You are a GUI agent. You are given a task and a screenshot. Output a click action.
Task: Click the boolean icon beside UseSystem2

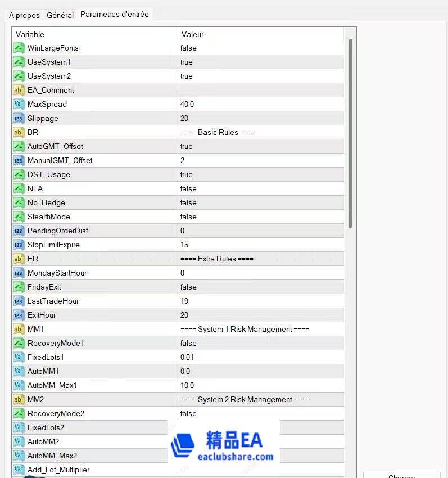click(19, 76)
